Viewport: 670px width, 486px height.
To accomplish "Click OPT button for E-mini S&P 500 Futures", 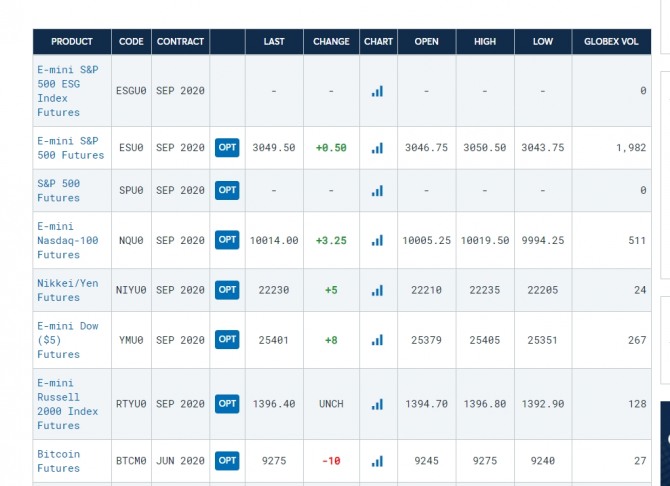I will coord(227,148).
